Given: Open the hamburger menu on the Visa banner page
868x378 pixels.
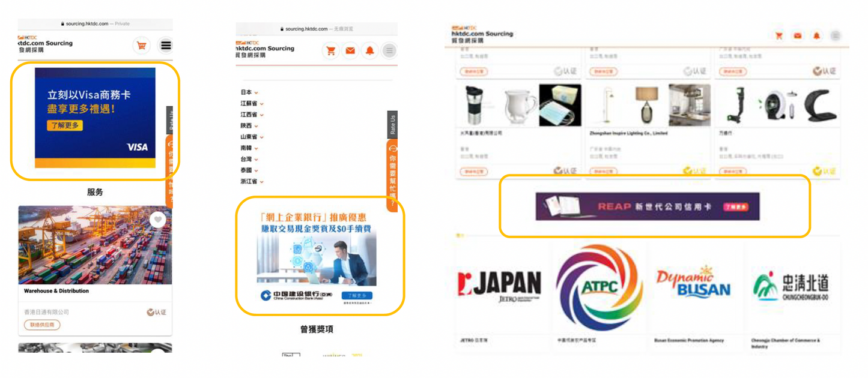Looking at the screenshot, I should [166, 46].
